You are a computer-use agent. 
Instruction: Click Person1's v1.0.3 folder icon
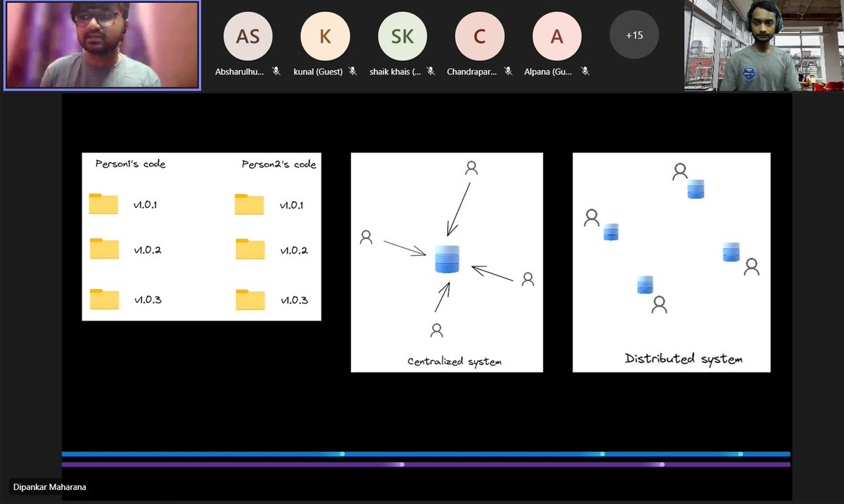(104, 299)
